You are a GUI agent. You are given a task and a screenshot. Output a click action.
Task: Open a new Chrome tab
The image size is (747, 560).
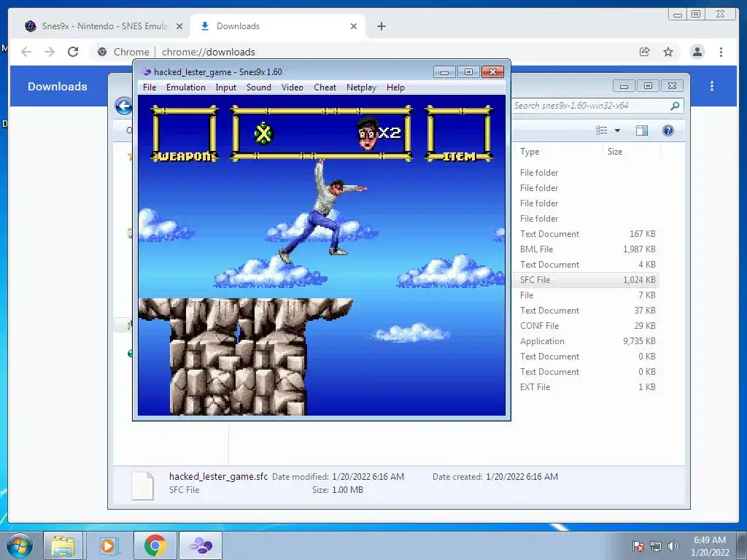coord(381,26)
